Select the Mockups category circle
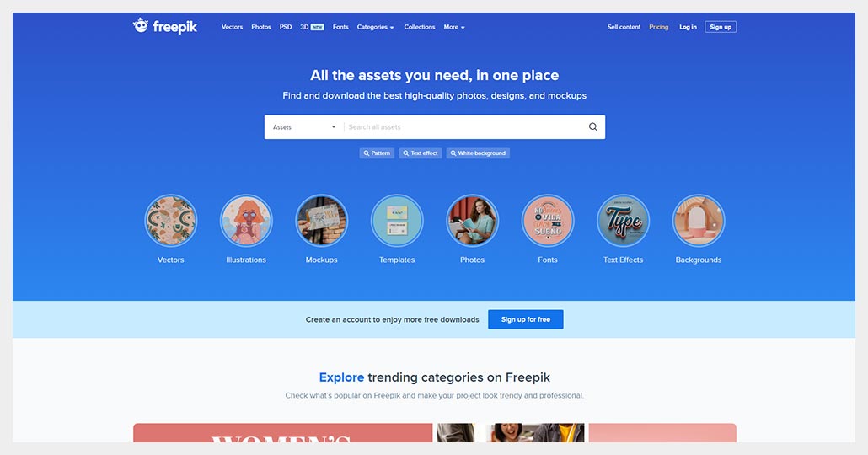 [x=322, y=220]
